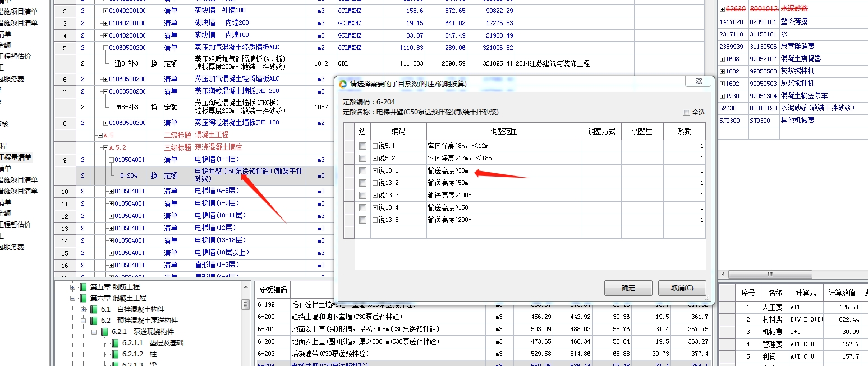Click the green book icon for 第六章 混凝土工程
Viewport: 868px width, 366px height.
(83, 298)
